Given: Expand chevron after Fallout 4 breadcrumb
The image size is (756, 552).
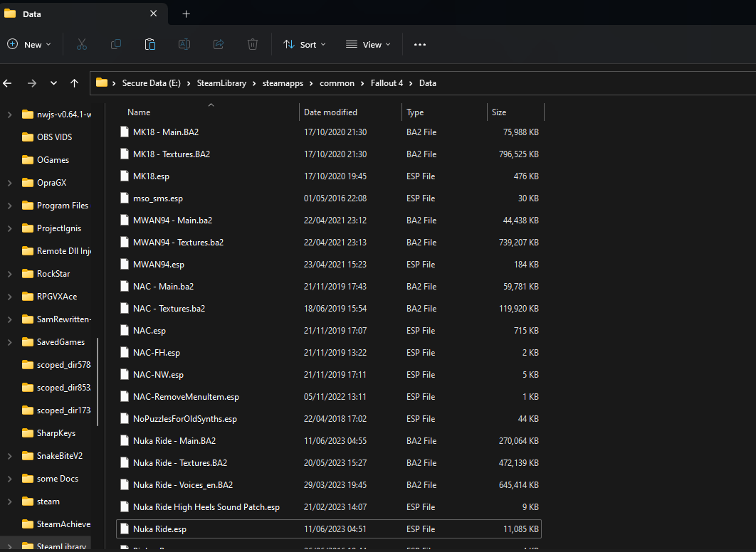Looking at the screenshot, I should (411, 83).
